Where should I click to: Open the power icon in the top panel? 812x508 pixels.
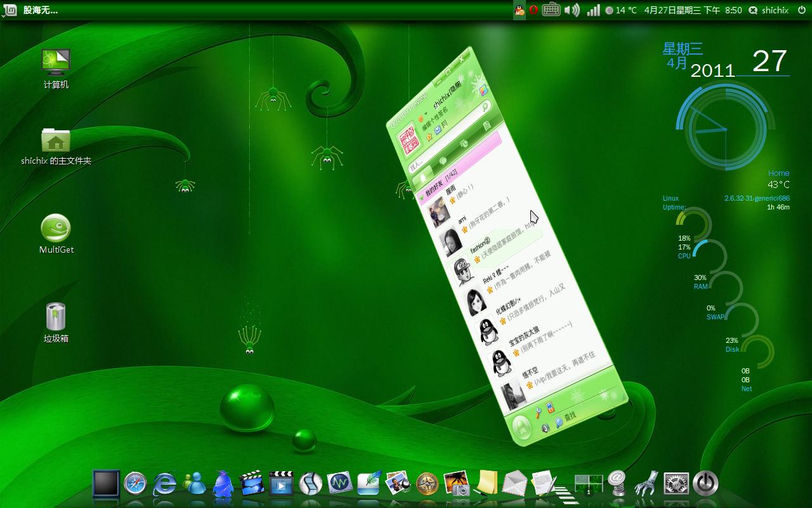(x=801, y=10)
